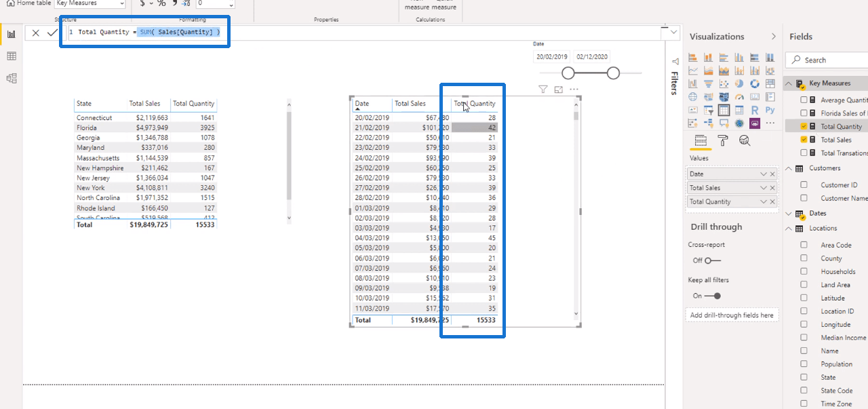Image resolution: width=868 pixels, height=409 pixels.
Task: Expand the formula bar with chevron
Action: [673, 32]
